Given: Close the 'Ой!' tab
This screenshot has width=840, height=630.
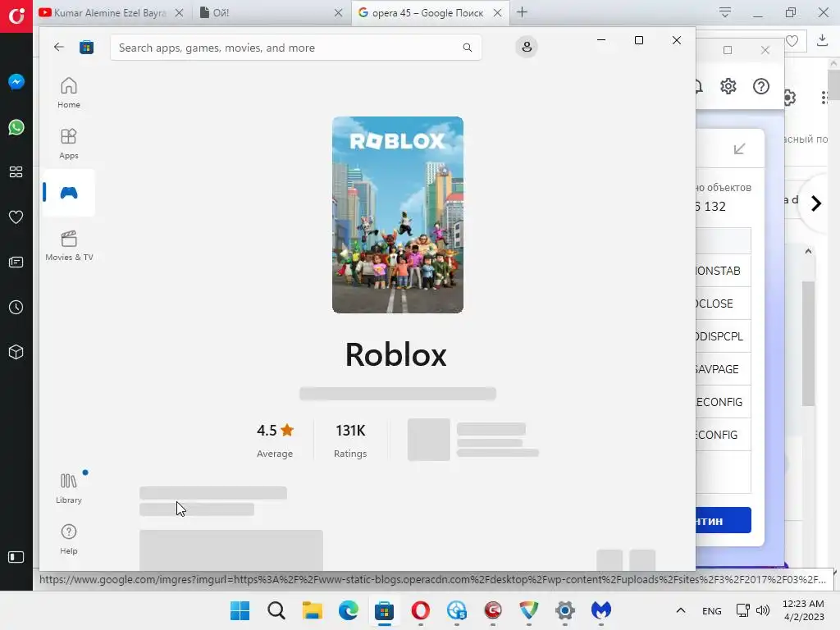Looking at the screenshot, I should (338, 12).
